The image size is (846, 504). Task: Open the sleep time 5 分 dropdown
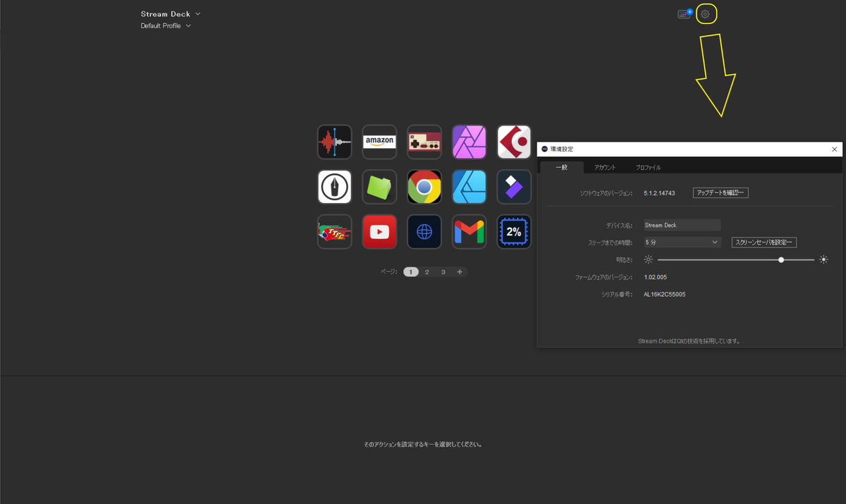(x=682, y=242)
